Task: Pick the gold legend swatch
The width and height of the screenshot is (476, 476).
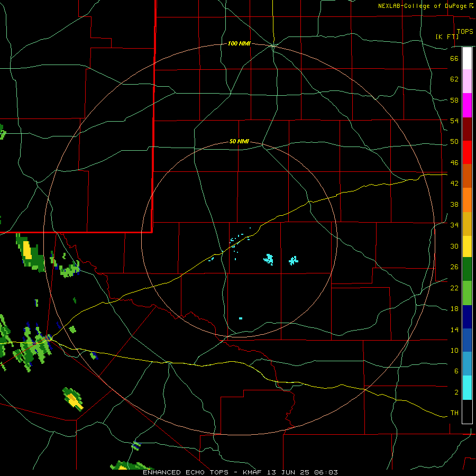Action: point(467,224)
